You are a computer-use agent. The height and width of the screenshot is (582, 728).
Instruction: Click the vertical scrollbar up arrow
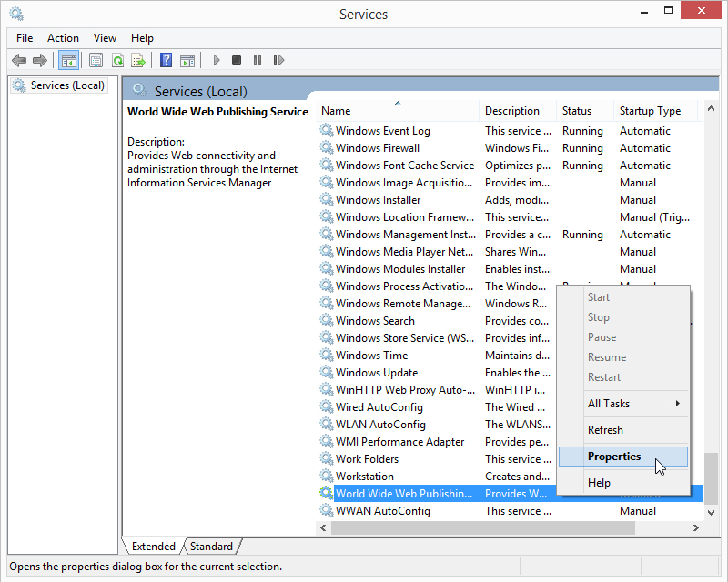pos(711,108)
